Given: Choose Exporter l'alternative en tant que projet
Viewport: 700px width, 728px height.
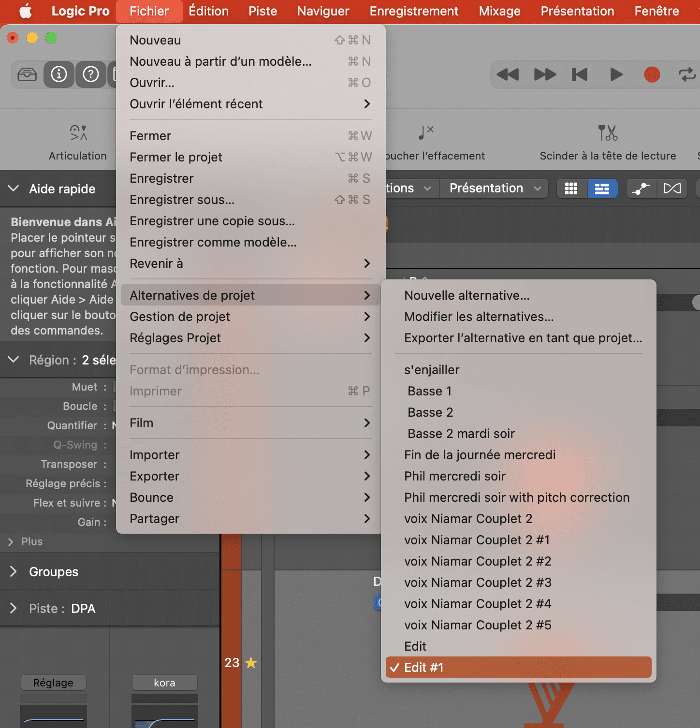Looking at the screenshot, I should (x=518, y=338).
